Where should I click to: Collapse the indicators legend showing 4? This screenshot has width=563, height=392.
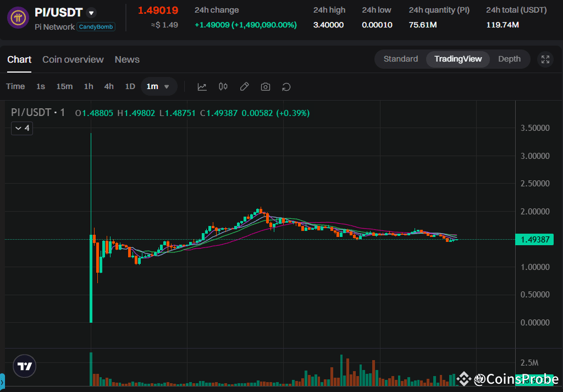click(21, 128)
